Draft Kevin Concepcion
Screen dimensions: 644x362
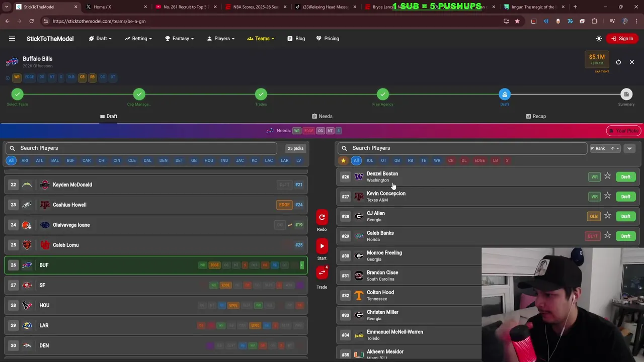pyautogui.click(x=625, y=197)
